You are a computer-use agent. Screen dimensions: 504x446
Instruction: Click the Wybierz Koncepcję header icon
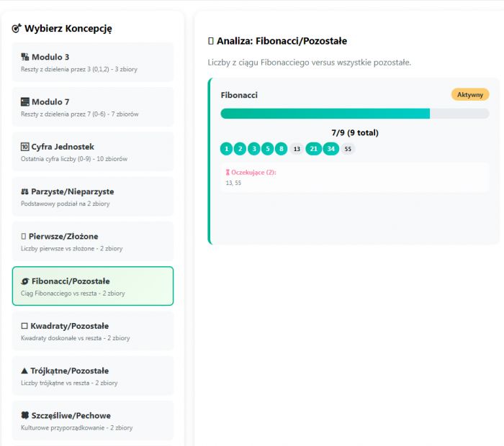click(x=17, y=29)
